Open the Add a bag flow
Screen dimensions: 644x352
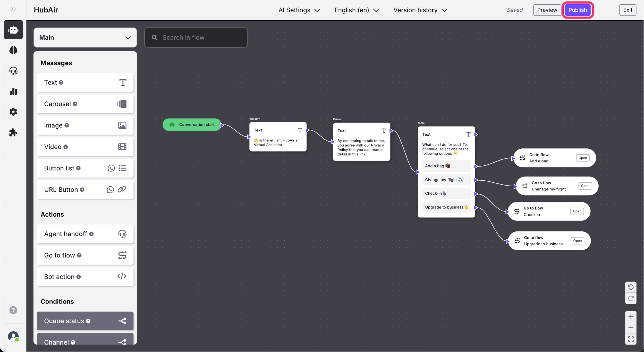582,158
